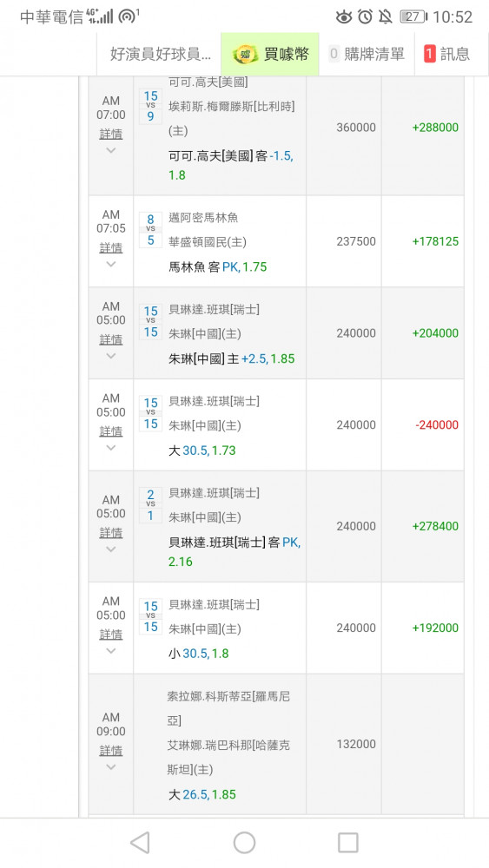Open the 購牌清單 tab
This screenshot has width=489, height=868.
click(367, 54)
